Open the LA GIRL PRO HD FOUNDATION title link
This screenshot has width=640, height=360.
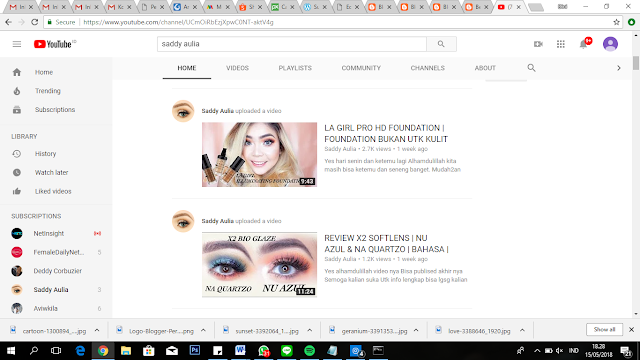(x=386, y=133)
